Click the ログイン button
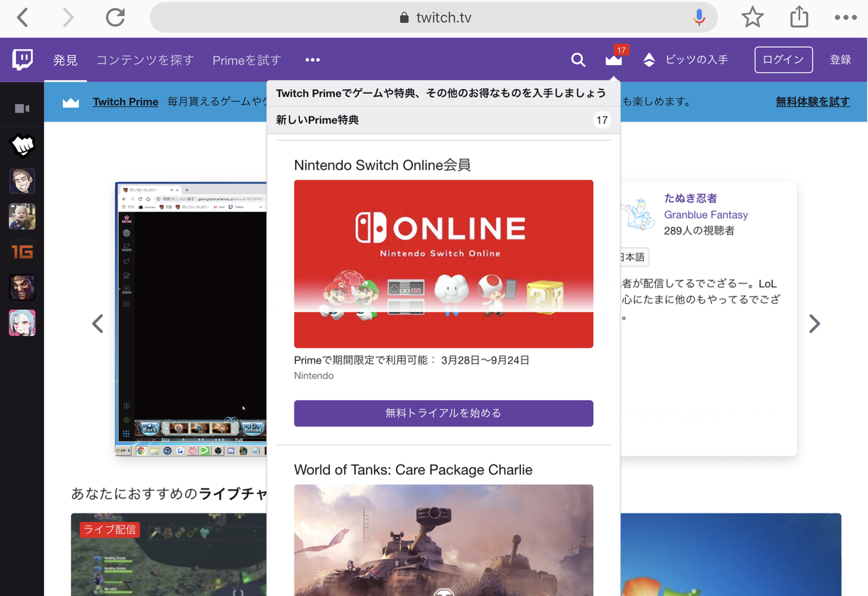 point(783,60)
